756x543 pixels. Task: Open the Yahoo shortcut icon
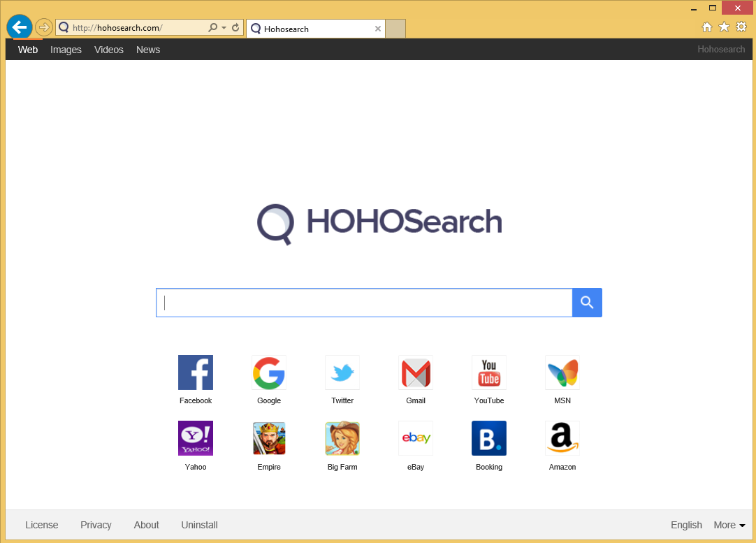[195, 438]
